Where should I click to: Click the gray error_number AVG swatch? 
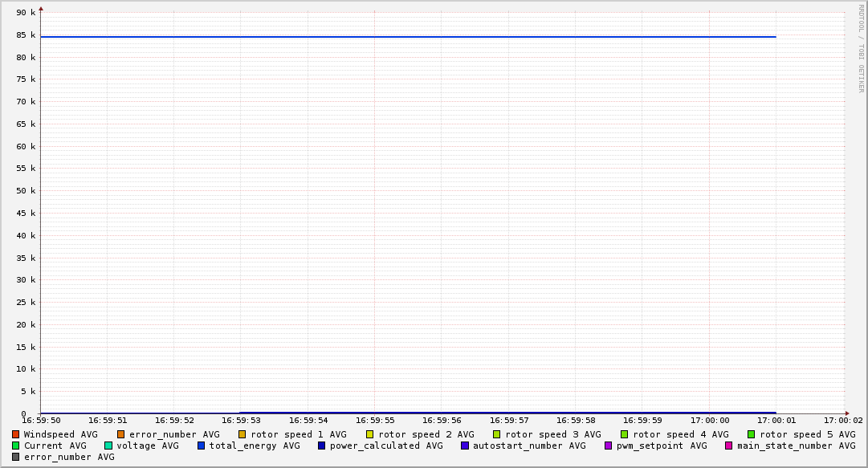(16, 457)
